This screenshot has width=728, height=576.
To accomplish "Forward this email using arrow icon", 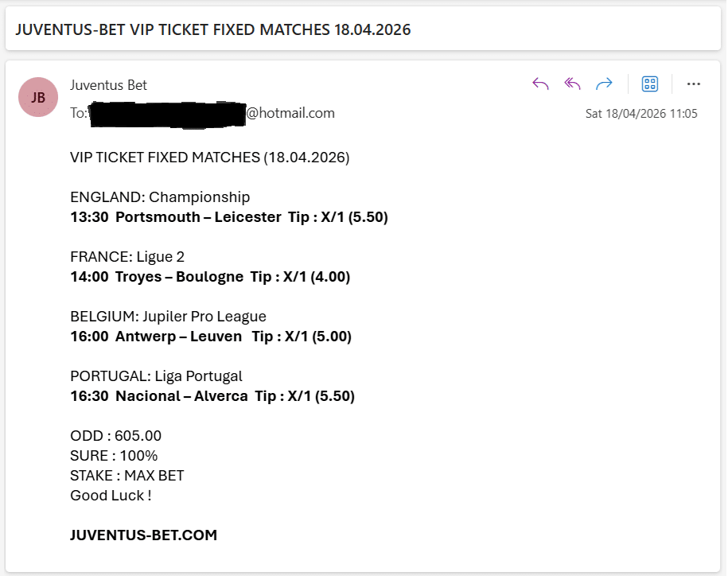I will pos(604,84).
